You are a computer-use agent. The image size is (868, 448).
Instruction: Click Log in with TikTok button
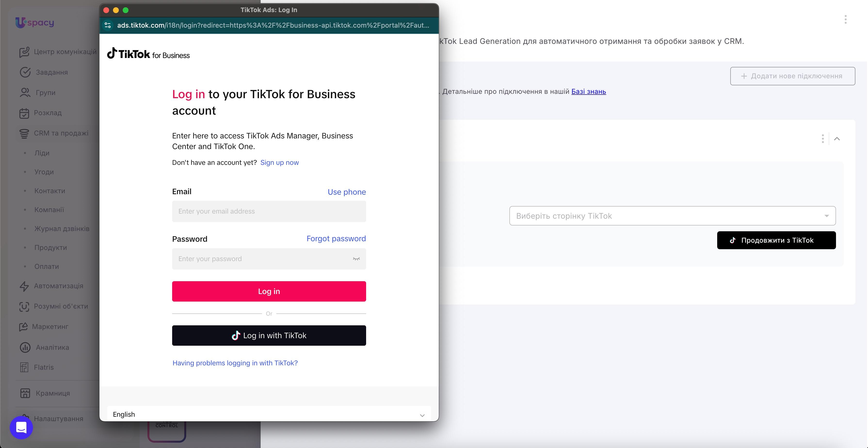269,336
